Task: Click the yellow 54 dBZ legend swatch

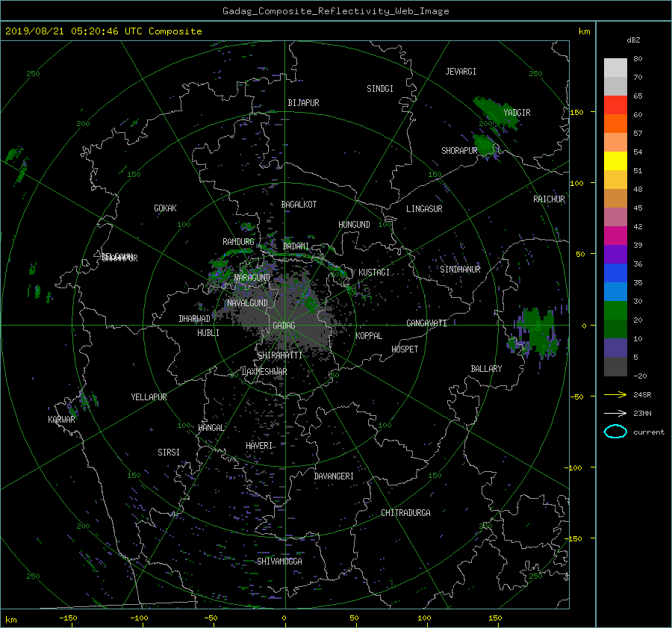Action: pyautogui.click(x=615, y=161)
